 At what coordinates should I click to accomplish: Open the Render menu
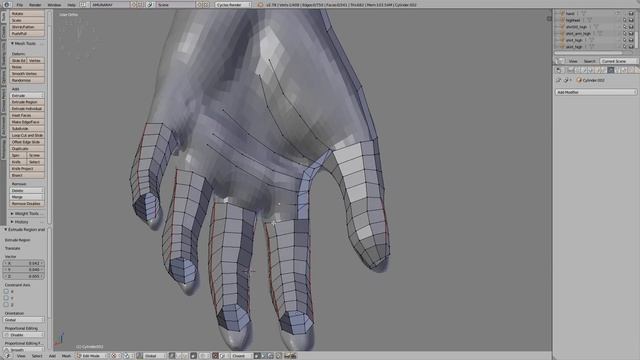(35, 4)
